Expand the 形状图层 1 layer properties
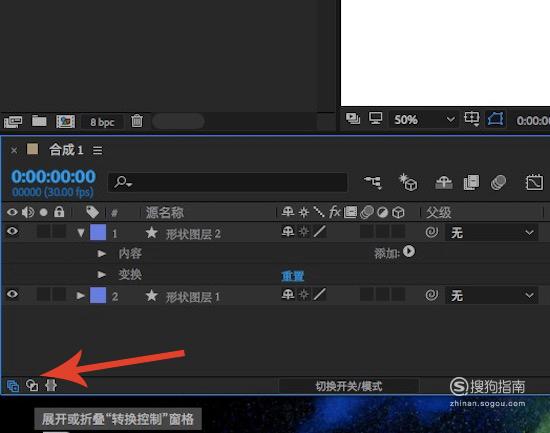Viewport: 550px width, 433px height. point(81,296)
